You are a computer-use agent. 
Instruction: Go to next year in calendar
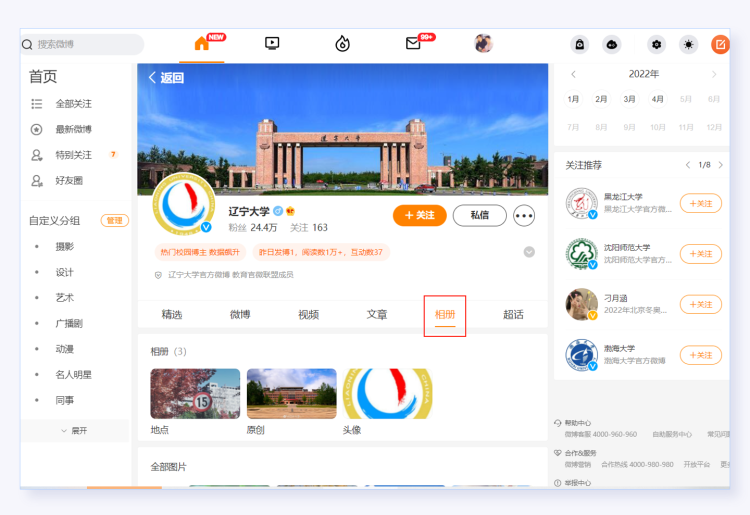point(714,74)
